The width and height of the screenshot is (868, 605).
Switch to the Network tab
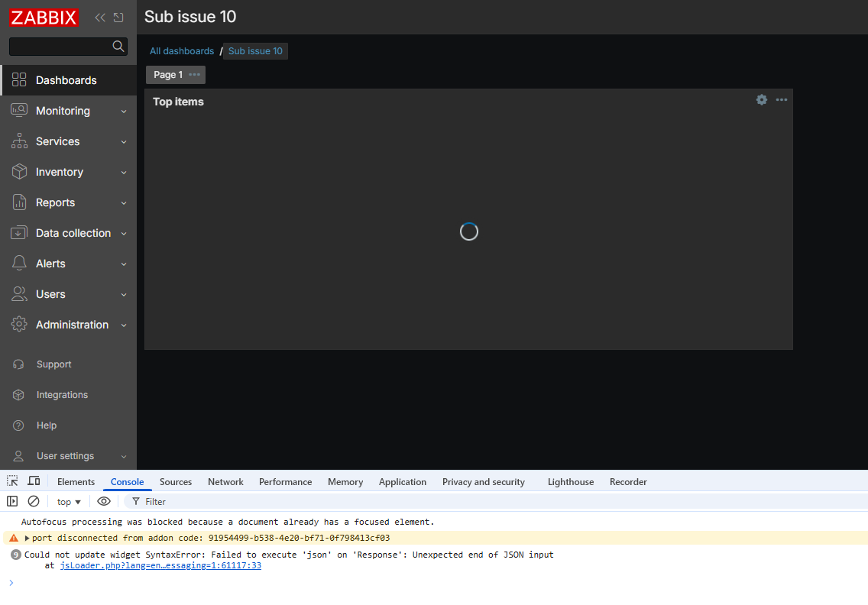pos(225,482)
